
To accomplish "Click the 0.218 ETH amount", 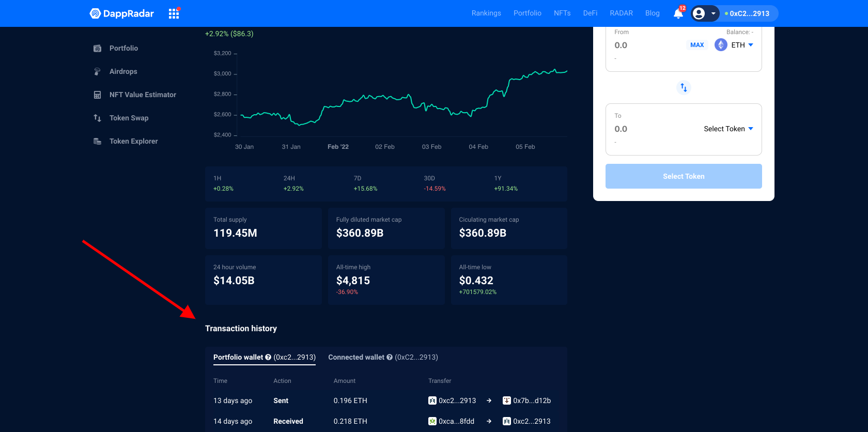I will (x=350, y=421).
